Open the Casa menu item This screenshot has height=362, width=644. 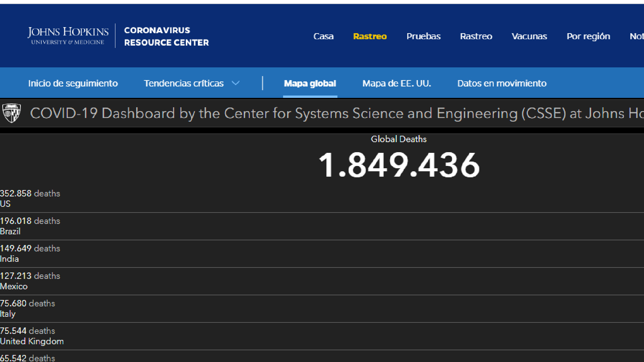pyautogui.click(x=323, y=36)
